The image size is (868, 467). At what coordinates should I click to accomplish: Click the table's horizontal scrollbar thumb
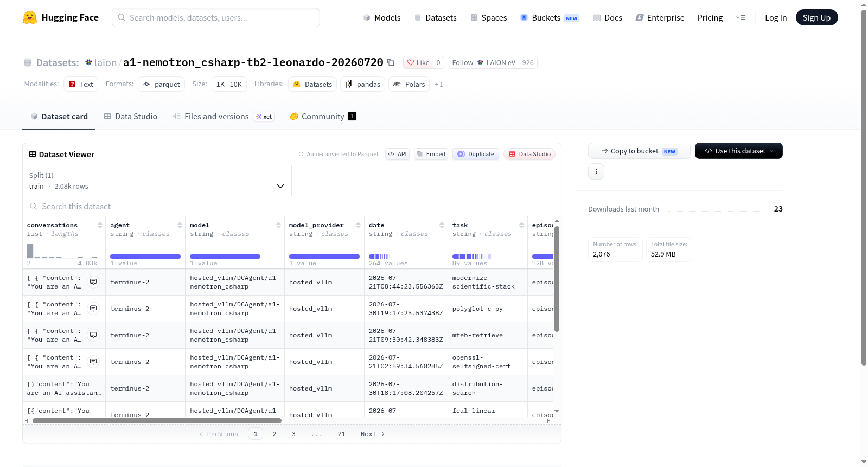[157, 420]
